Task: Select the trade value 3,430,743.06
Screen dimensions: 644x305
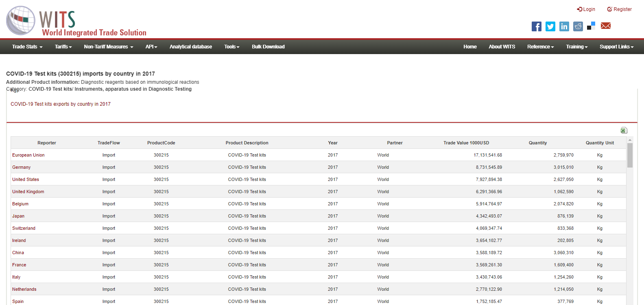Action: click(489, 277)
